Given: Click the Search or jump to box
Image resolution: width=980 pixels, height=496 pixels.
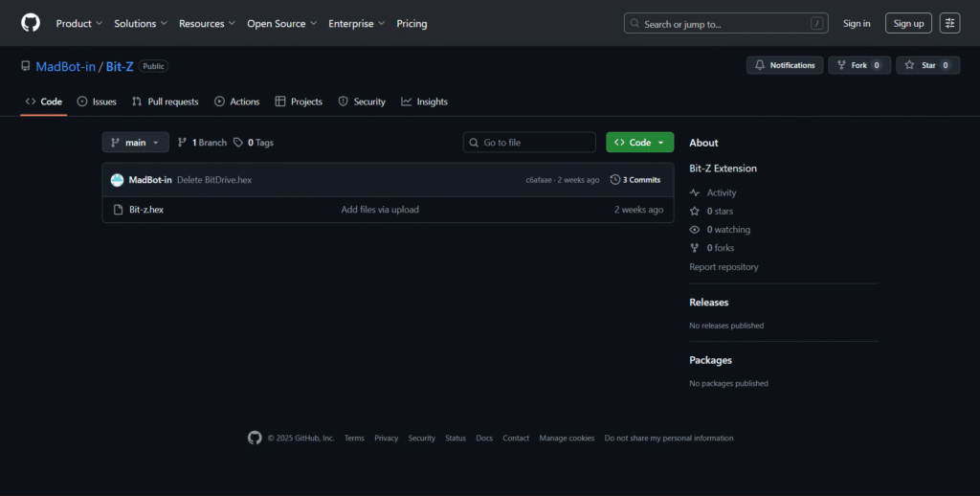Looking at the screenshot, I should (725, 23).
